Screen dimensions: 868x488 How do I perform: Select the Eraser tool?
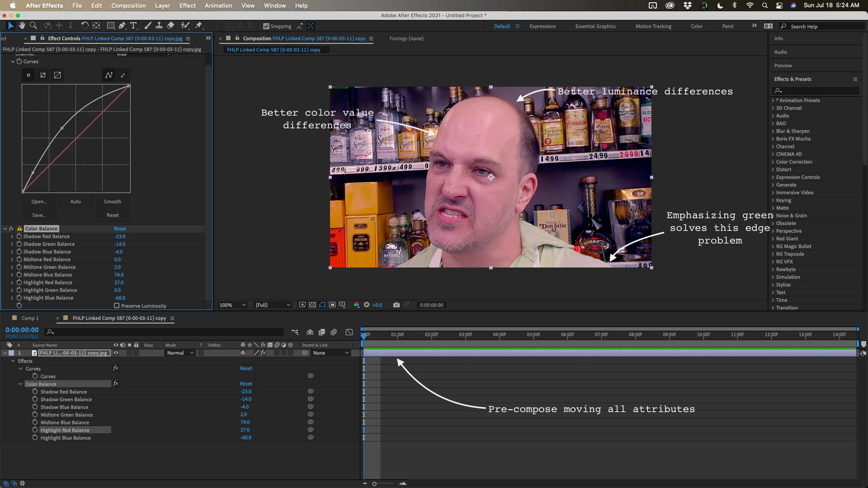[170, 26]
